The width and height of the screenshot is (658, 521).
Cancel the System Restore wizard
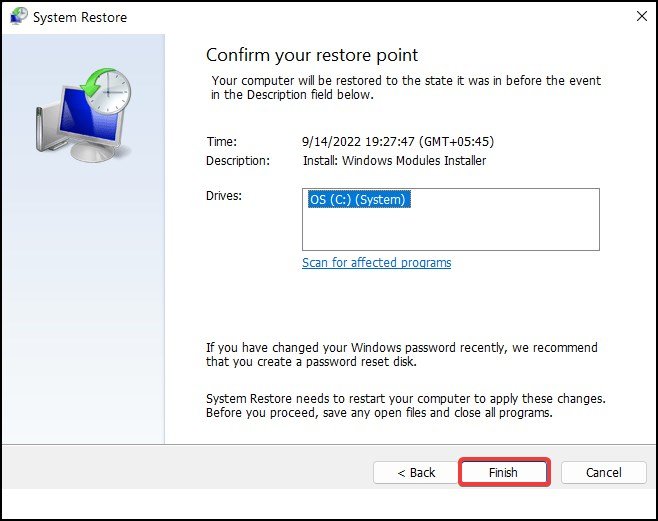(603, 472)
